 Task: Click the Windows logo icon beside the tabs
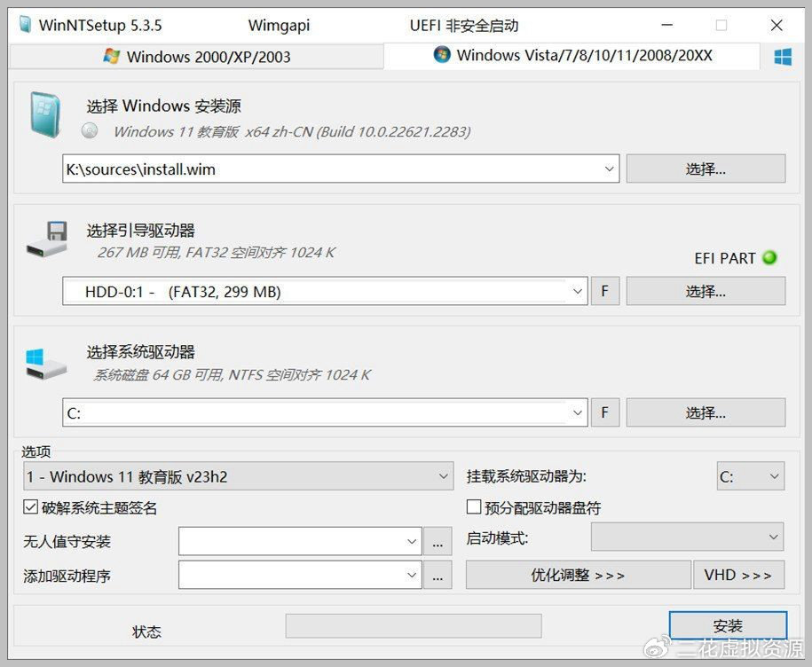click(783, 57)
